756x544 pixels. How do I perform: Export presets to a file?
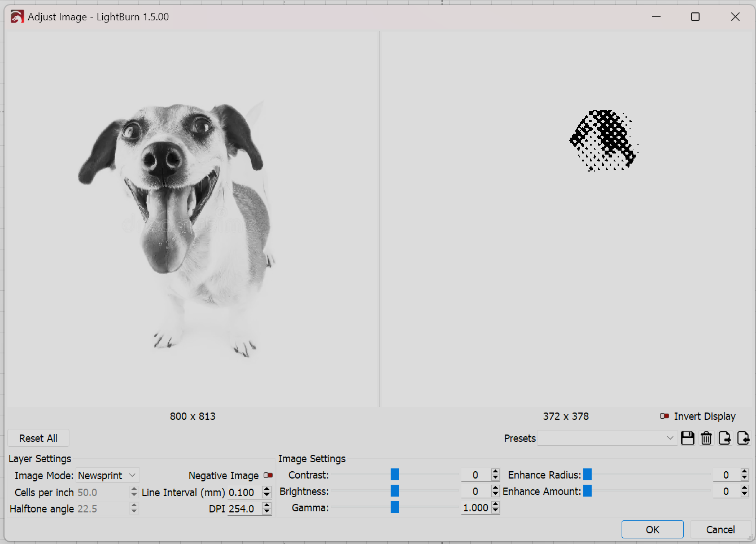(725, 438)
